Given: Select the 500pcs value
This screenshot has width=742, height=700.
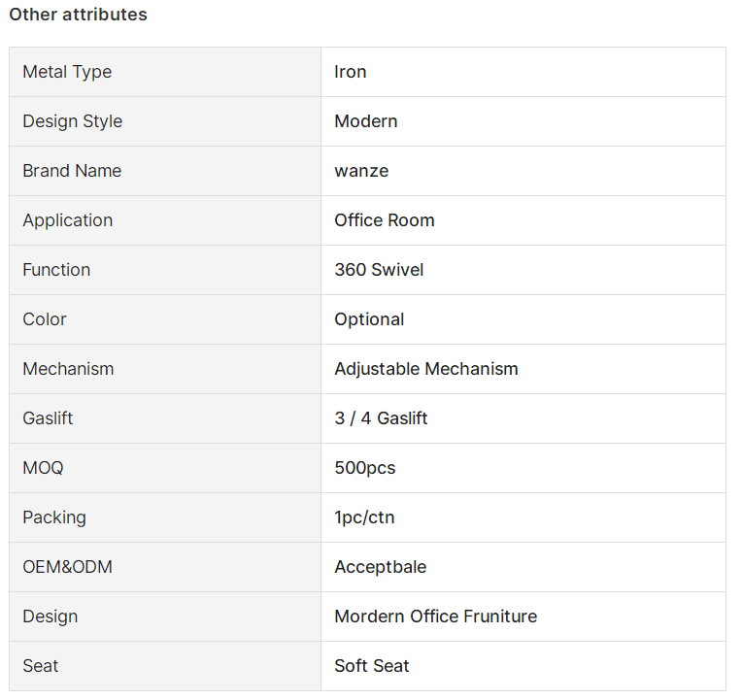Looking at the screenshot, I should pyautogui.click(x=365, y=468).
